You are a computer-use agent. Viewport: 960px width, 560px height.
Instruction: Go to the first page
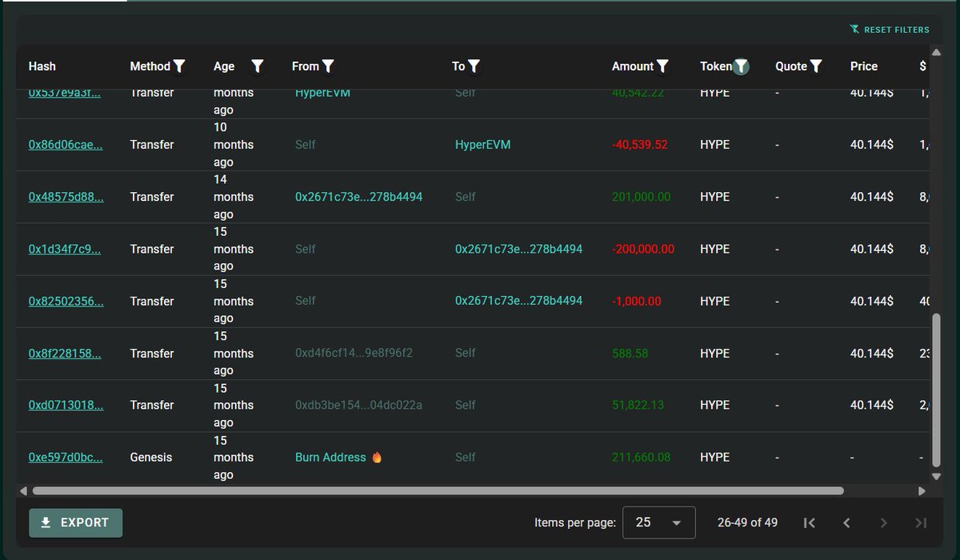coord(809,522)
